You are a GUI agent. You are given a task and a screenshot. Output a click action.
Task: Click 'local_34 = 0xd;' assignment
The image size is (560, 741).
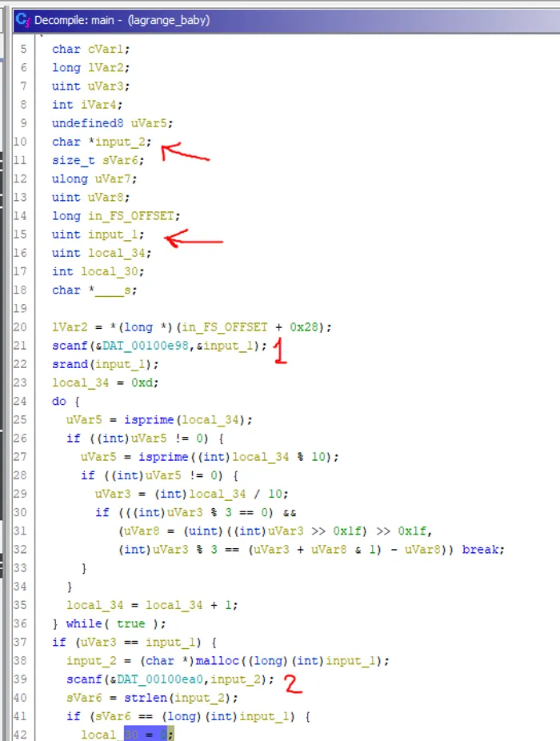(106, 383)
